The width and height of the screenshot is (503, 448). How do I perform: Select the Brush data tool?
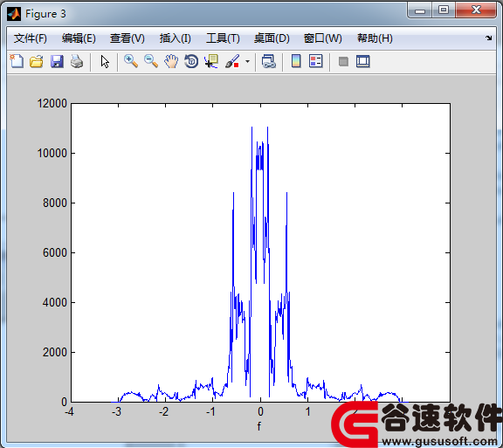[x=232, y=61]
